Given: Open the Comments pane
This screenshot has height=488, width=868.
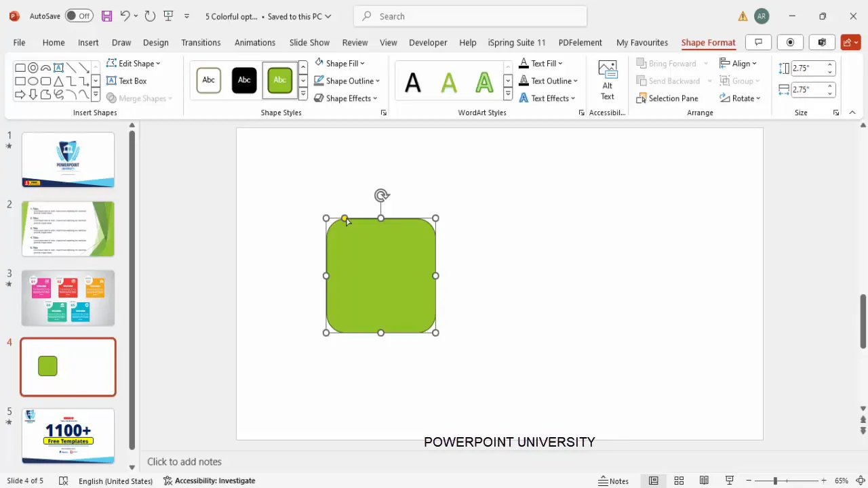Looking at the screenshot, I should pos(758,42).
